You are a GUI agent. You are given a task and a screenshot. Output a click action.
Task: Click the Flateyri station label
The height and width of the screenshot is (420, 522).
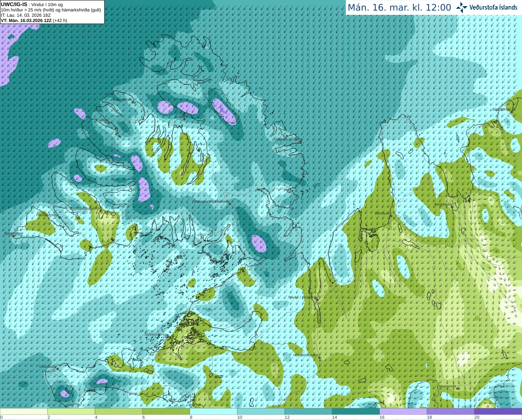pyautogui.click(x=102, y=120)
